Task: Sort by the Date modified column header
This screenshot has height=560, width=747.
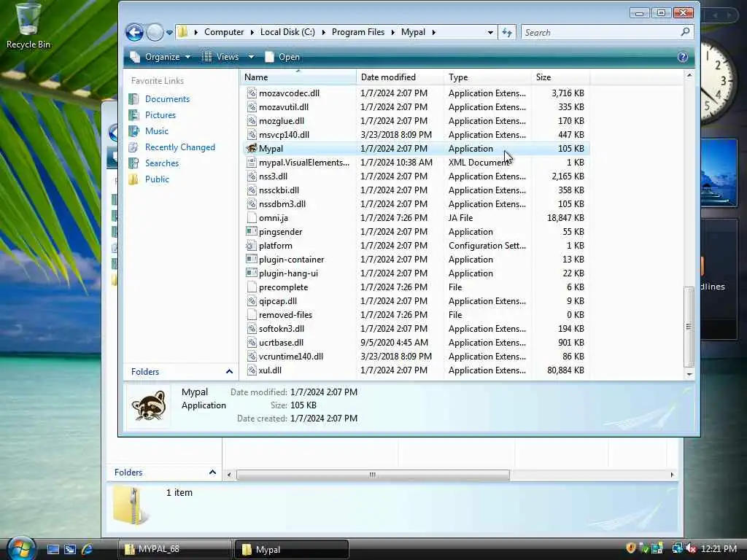Action: (x=400, y=77)
